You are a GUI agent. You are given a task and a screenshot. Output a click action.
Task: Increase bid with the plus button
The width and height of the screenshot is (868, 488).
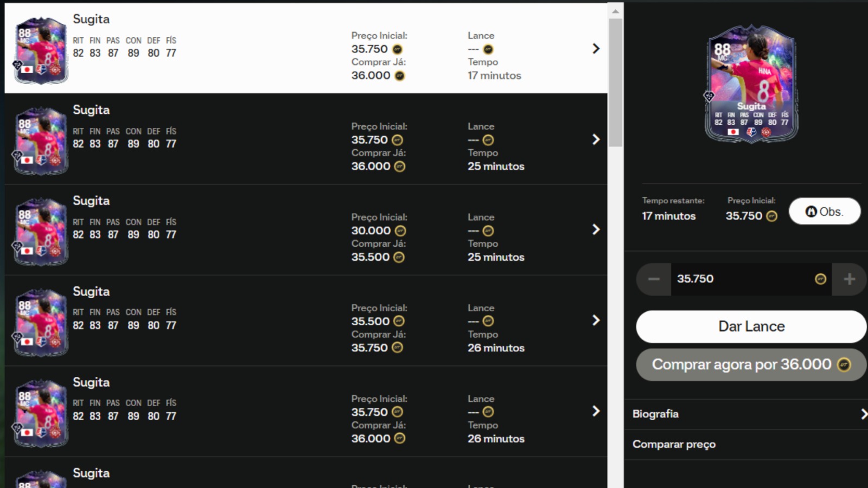tap(849, 279)
